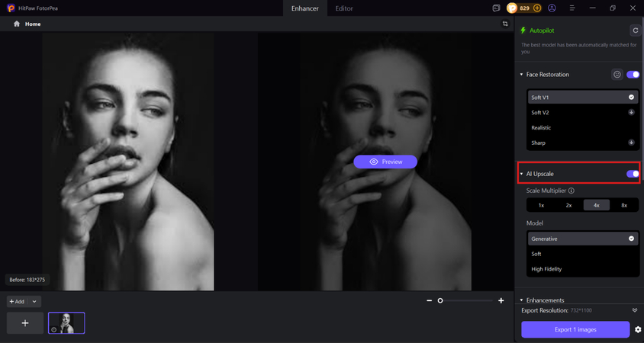
Task: Click the Autopilot heading text
Action: tap(542, 30)
